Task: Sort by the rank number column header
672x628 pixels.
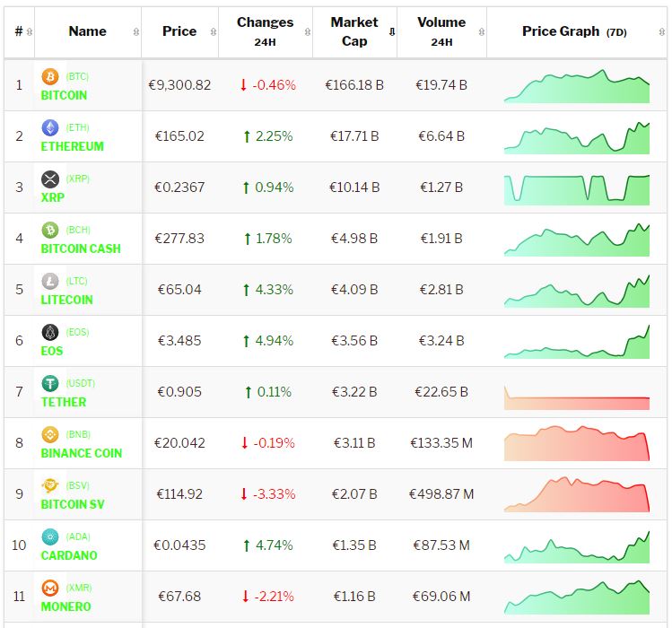Action: point(19,31)
